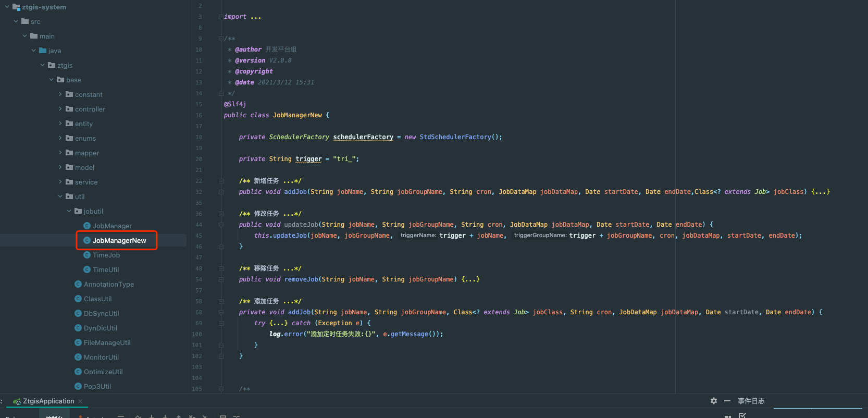Expand the service package chevron
Viewport: 868px width, 418px height.
[60, 182]
